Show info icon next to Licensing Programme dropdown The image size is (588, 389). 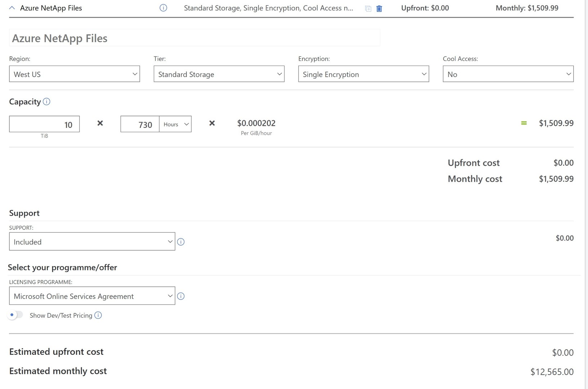pyautogui.click(x=181, y=296)
